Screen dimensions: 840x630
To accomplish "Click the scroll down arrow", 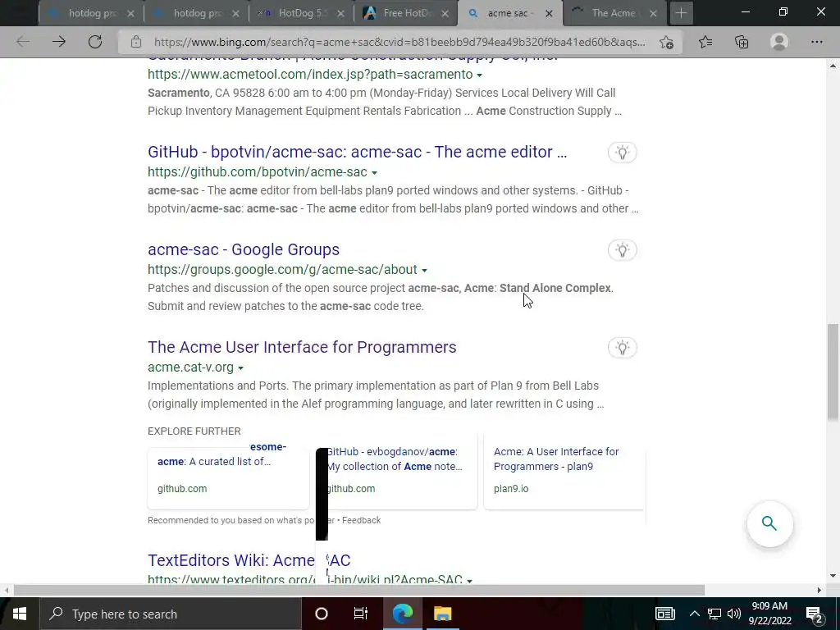I will (833, 577).
